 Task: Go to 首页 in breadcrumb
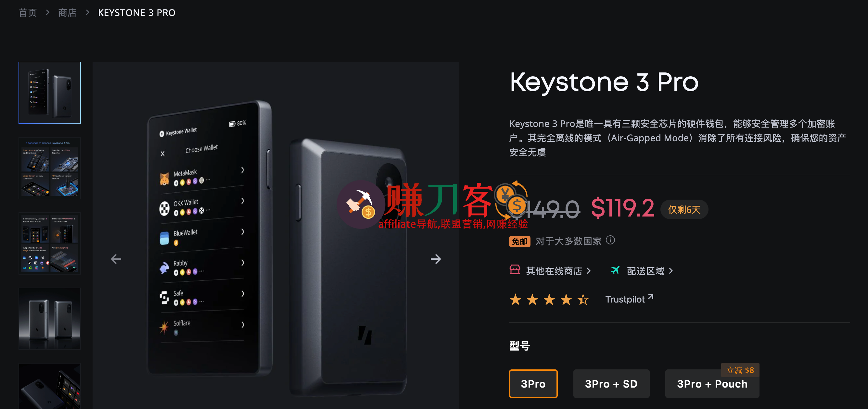pyautogui.click(x=28, y=13)
